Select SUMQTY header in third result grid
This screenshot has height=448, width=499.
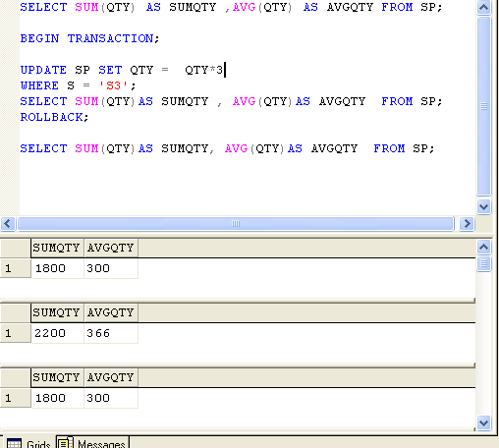57,377
